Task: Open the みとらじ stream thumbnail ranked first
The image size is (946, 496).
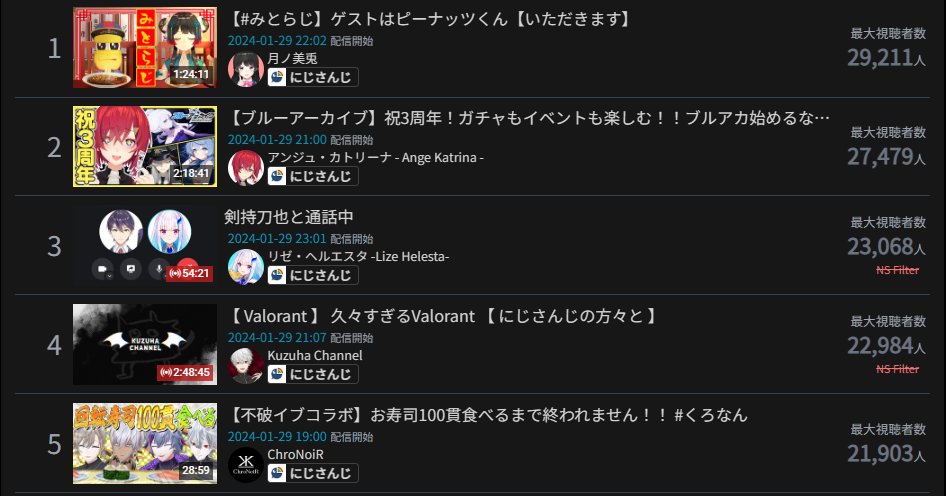Action: tap(145, 48)
